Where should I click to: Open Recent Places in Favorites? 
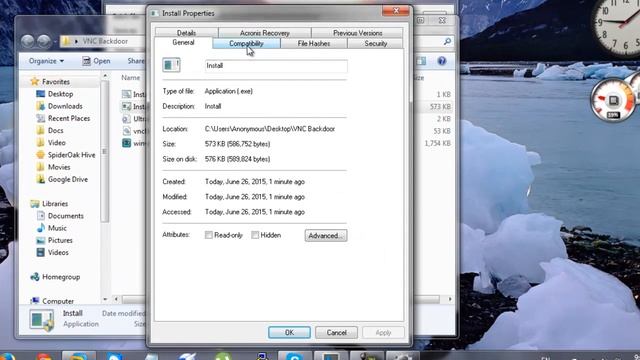[69, 118]
